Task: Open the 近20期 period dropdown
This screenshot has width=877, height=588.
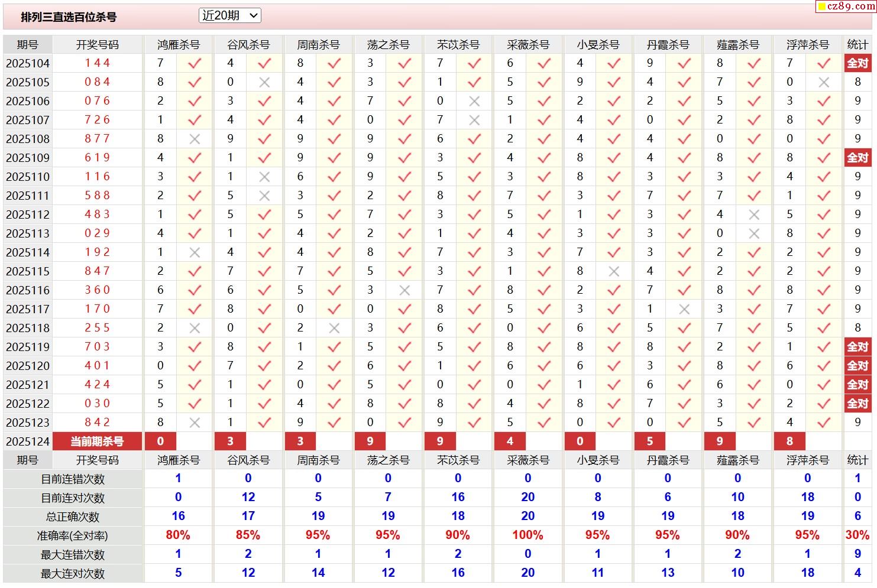Action: pyautogui.click(x=229, y=16)
